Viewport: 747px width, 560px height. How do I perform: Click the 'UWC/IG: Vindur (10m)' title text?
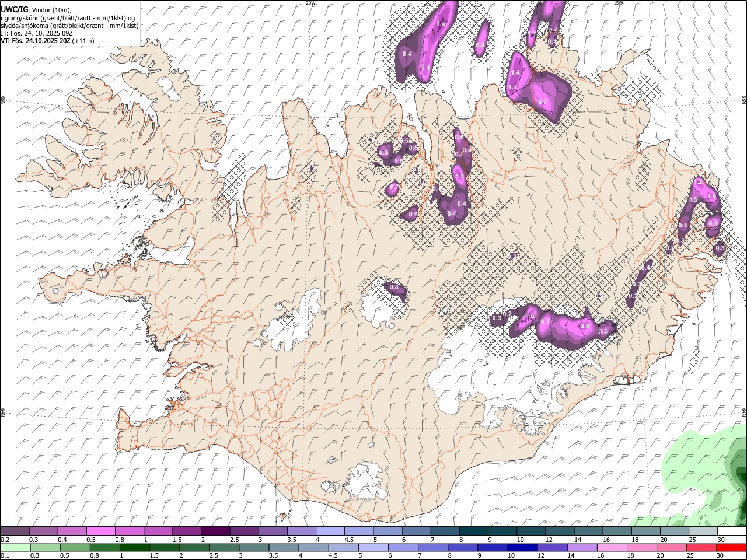coord(36,10)
